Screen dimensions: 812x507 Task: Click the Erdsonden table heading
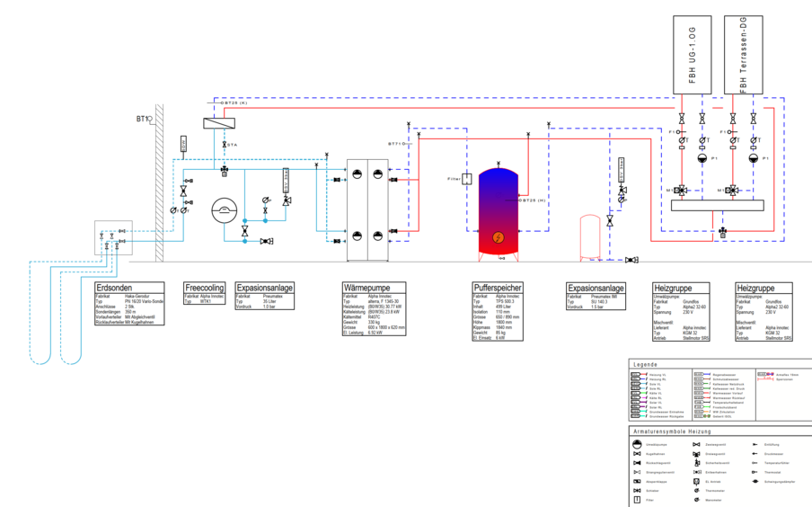click(114, 288)
